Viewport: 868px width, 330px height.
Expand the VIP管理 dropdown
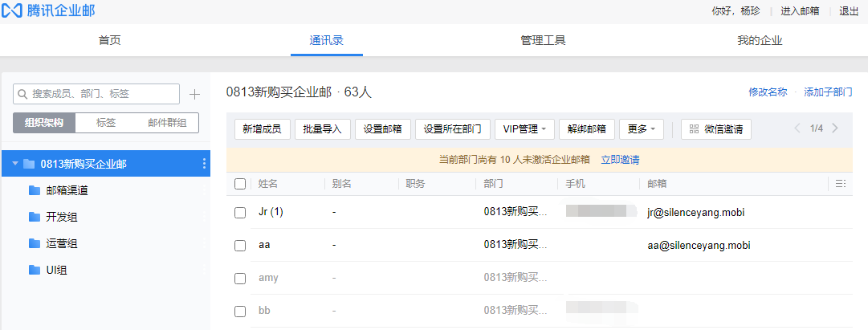point(524,129)
